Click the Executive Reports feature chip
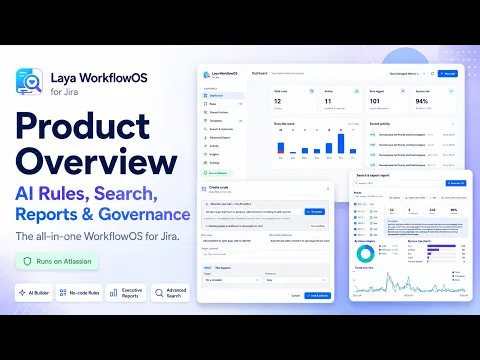480x360 pixels. coord(126,293)
